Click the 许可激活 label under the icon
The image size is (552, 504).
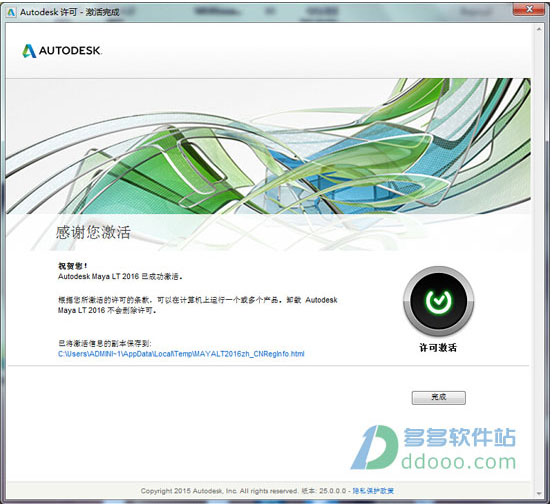click(438, 348)
